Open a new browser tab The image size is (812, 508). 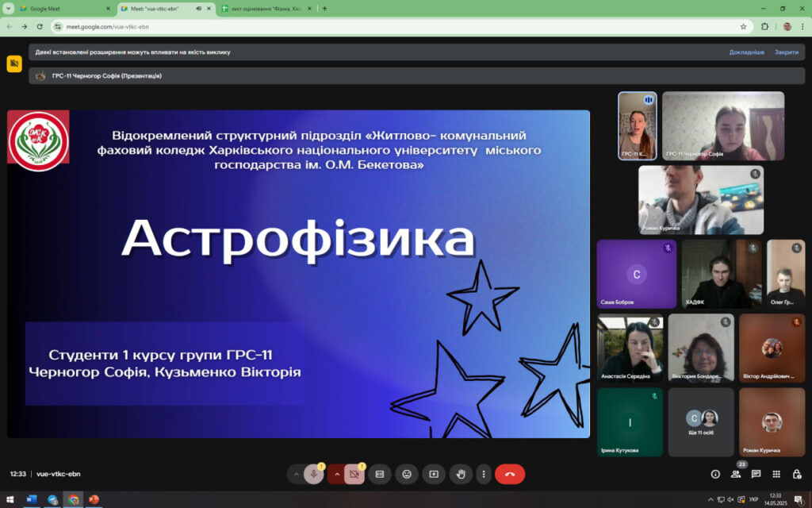pos(324,8)
